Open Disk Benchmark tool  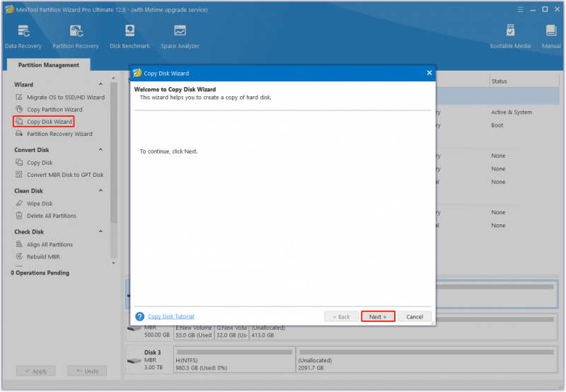[129, 37]
